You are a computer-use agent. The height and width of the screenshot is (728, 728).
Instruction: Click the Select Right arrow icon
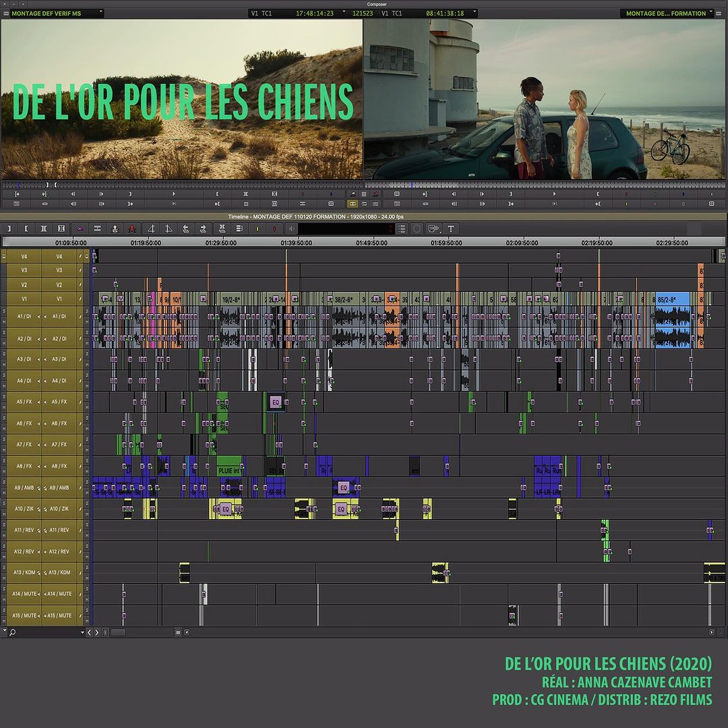point(203,229)
